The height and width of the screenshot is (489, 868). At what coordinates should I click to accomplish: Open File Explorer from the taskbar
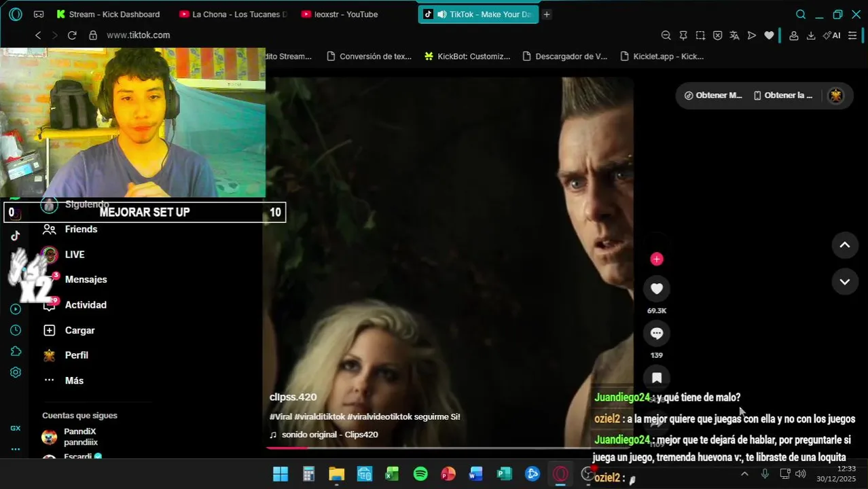click(x=336, y=474)
